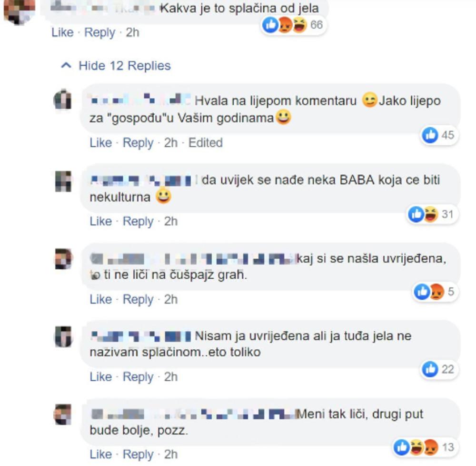View the 45 likes on the 'Hvala na lijepom komentaru' reply
Image resolution: width=476 pixels, height=466 pixels.
point(439,135)
